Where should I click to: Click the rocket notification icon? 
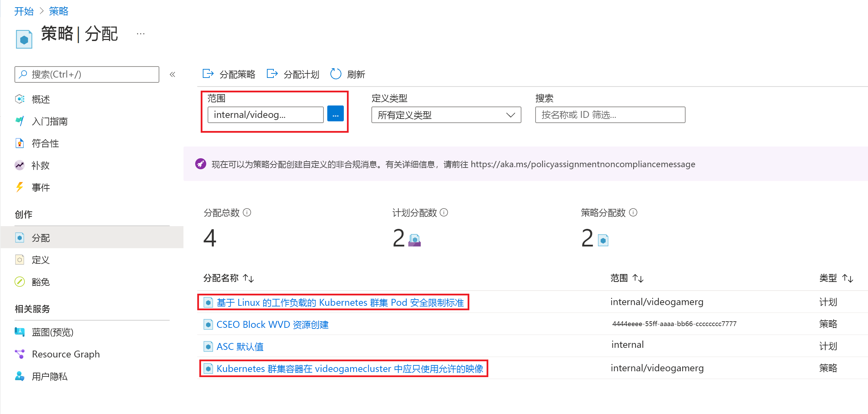(x=201, y=164)
